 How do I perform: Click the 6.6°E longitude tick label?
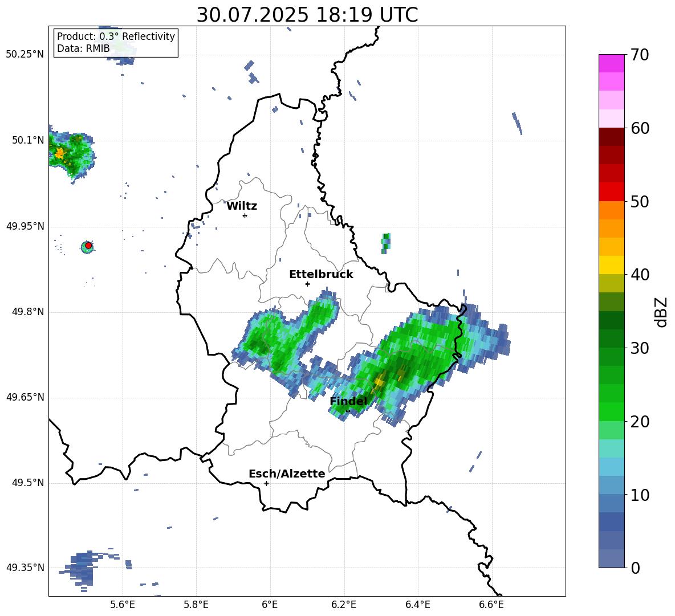pos(491,605)
